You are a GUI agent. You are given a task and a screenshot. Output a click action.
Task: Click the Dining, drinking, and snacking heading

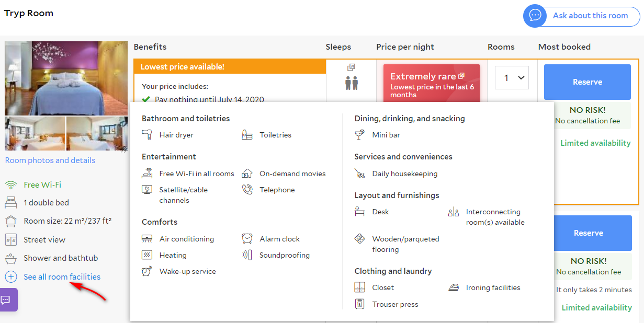click(x=410, y=119)
